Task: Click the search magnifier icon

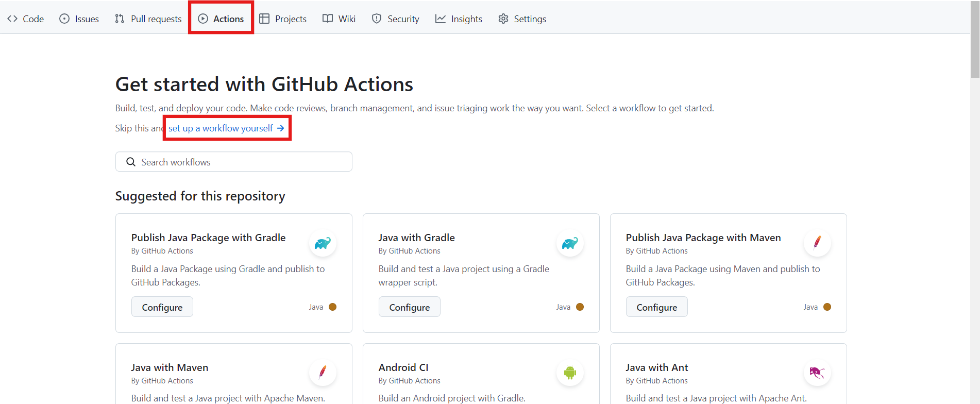Action: [x=131, y=162]
